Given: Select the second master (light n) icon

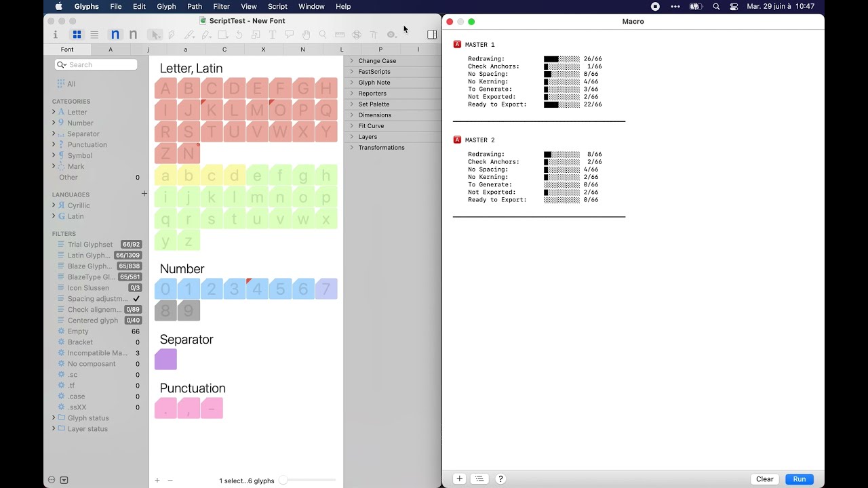Looking at the screenshot, I should [133, 35].
